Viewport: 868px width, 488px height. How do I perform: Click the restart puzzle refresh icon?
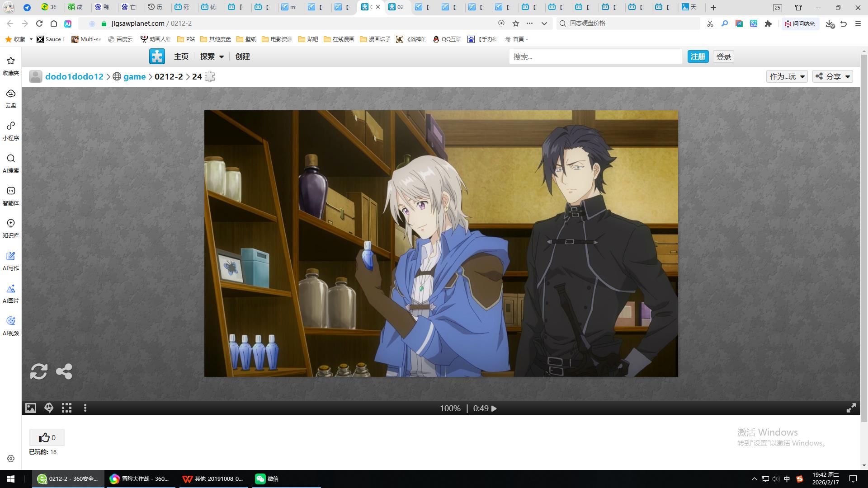click(38, 371)
